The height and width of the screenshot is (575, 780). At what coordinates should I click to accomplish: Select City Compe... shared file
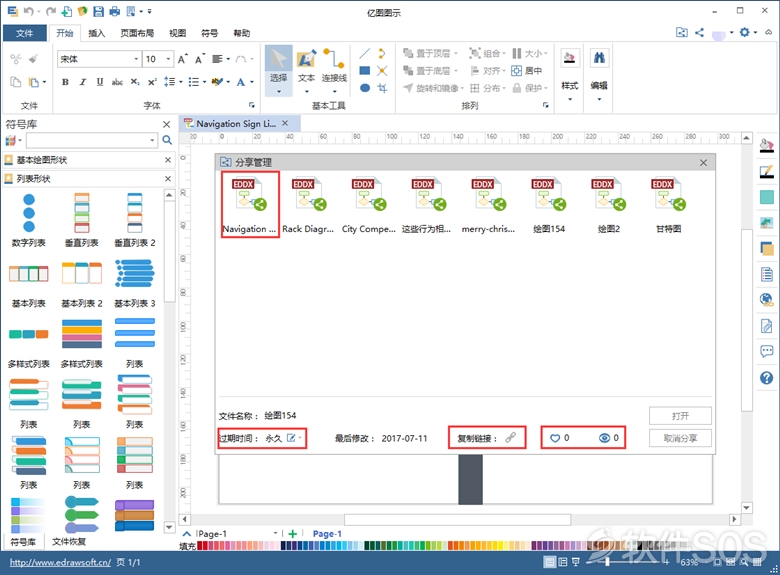(369, 205)
